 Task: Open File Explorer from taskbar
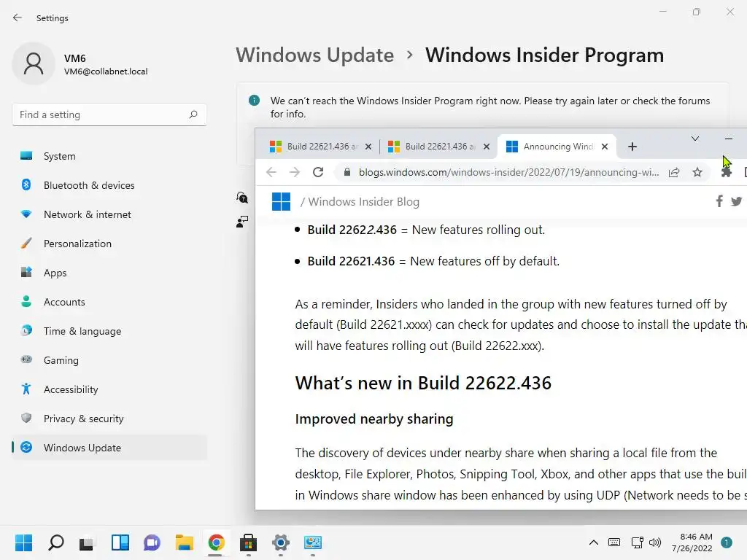coord(184,542)
